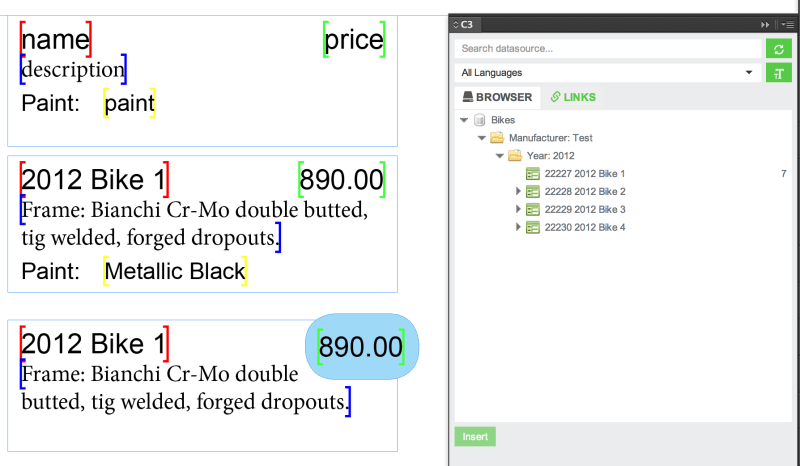Viewport: 800px width, 466px height.
Task: Collapse the Manufacturer: Test node
Action: [x=482, y=138]
